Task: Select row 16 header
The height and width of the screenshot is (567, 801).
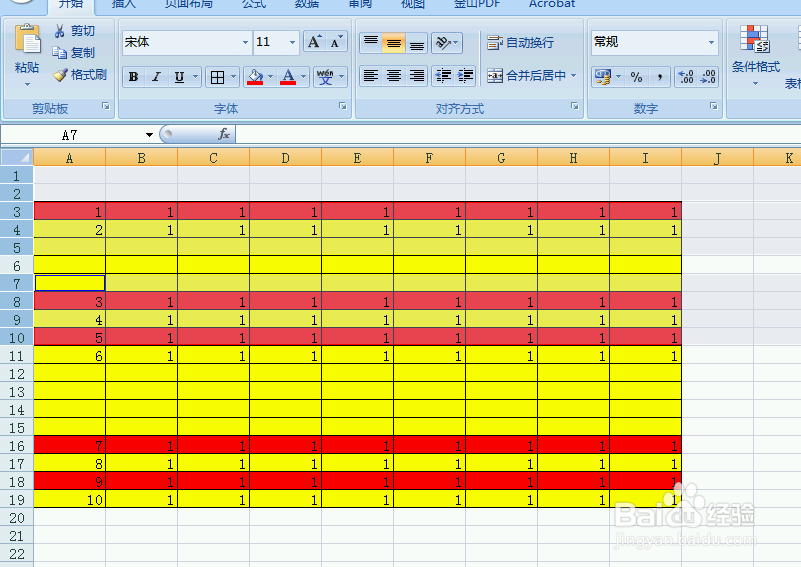Action: [x=17, y=445]
